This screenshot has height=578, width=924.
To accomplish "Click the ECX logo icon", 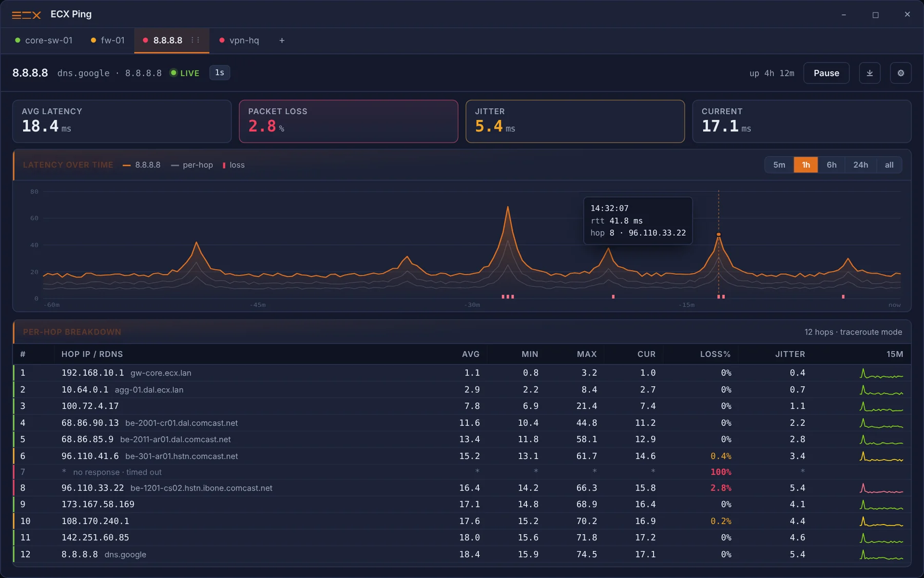I will pos(26,15).
